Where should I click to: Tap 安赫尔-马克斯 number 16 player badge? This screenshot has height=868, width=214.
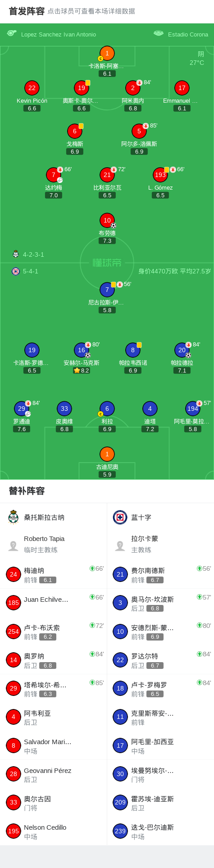click(82, 350)
